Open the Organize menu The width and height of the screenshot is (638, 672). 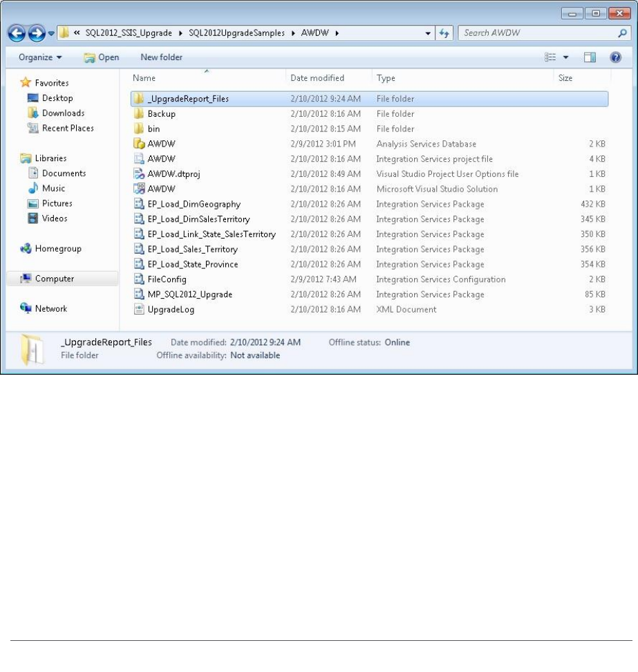tap(40, 57)
